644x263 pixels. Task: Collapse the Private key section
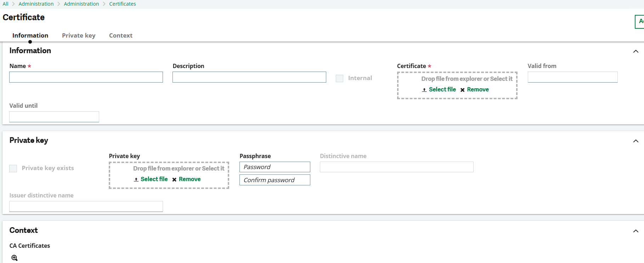pyautogui.click(x=635, y=141)
